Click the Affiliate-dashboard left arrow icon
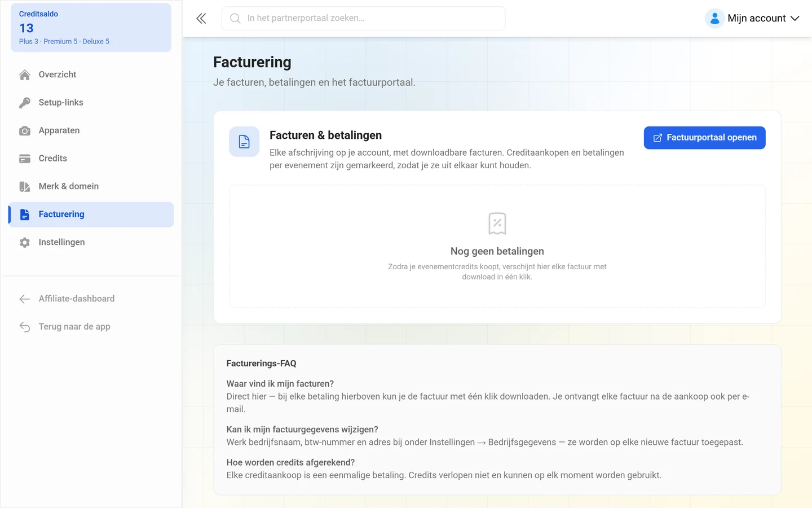The height and width of the screenshot is (508, 812). click(25, 299)
